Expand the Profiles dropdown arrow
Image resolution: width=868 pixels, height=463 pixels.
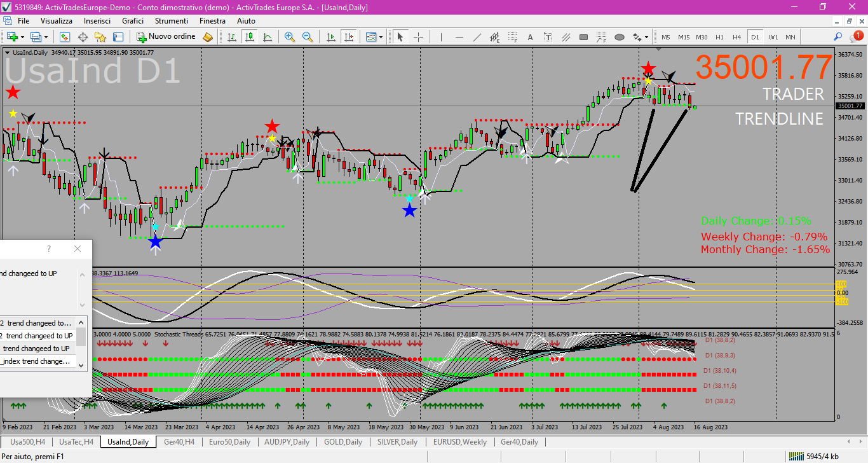click(x=46, y=37)
